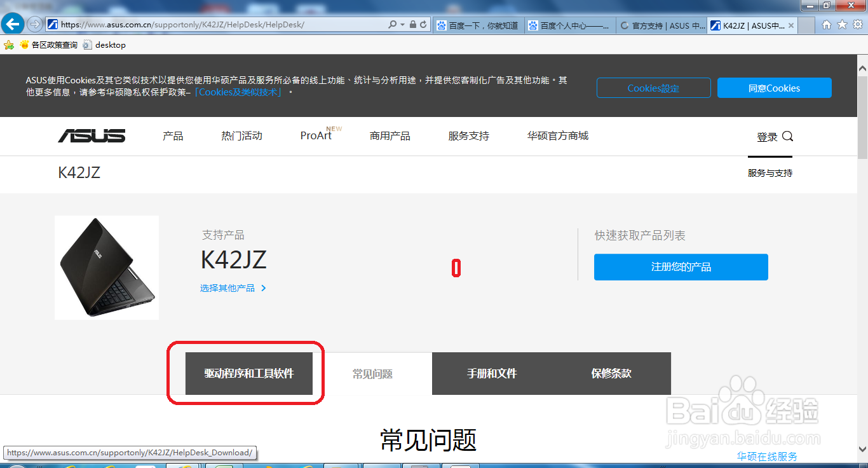The height and width of the screenshot is (468, 868).
Task: Click the search magnifier in address bar
Action: coord(393,25)
